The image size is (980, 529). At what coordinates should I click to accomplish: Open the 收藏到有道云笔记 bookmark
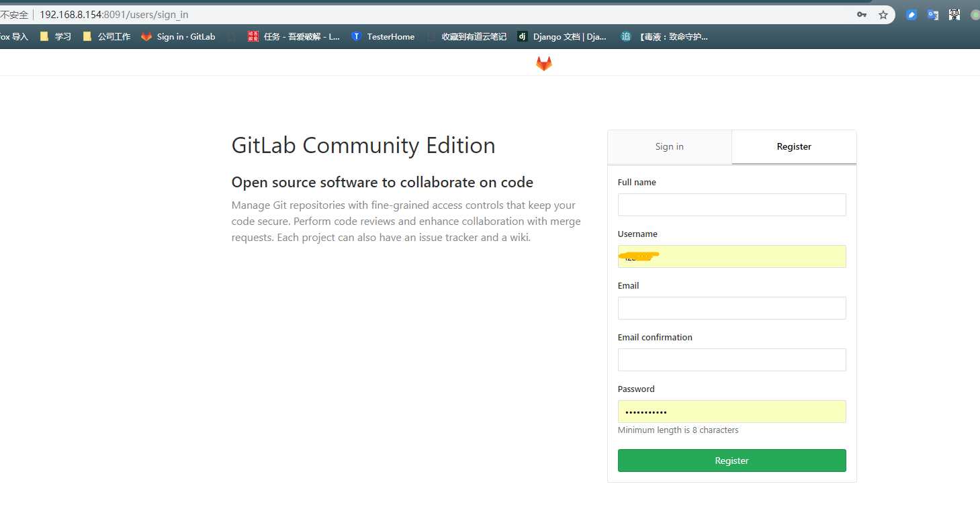(467, 37)
